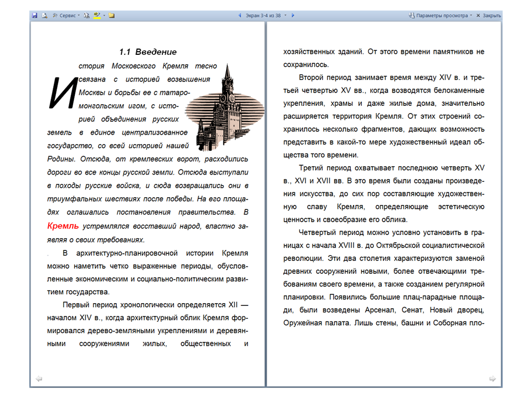532x399 pixels.
Task: Expand the highlight color dropdown arrow
Action: click(x=104, y=16)
